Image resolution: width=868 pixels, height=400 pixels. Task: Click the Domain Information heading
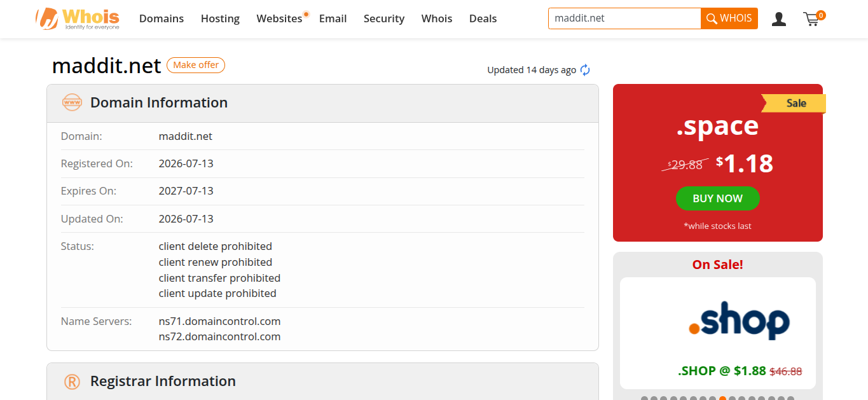(x=159, y=102)
